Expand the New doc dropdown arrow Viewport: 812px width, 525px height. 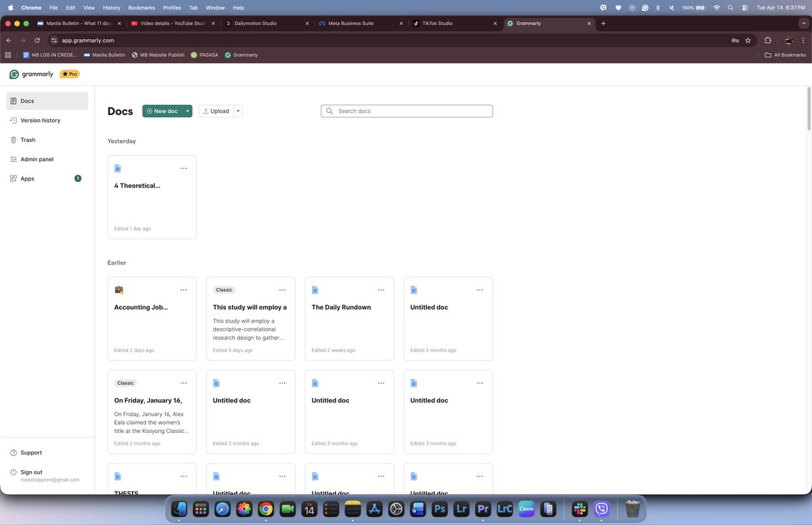click(x=187, y=111)
